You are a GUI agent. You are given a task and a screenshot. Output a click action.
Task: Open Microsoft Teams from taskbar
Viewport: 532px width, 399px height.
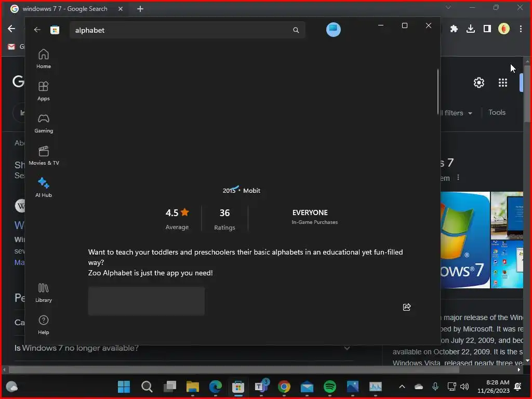pyautogui.click(x=261, y=387)
